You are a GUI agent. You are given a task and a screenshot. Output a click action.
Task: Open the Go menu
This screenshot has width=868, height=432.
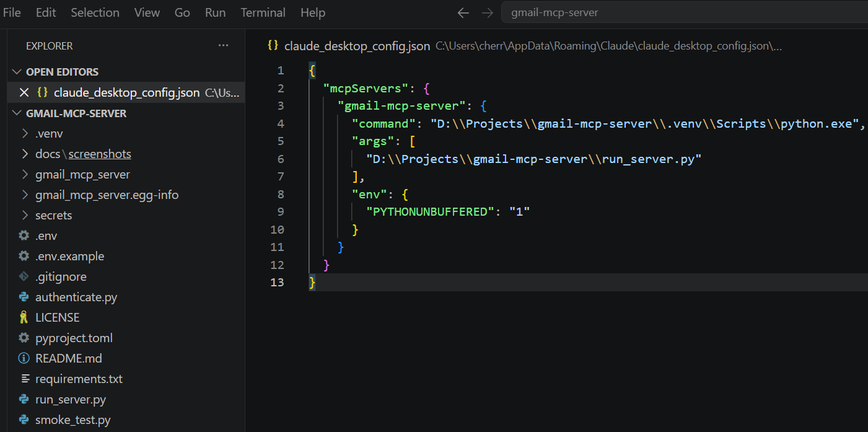coord(182,12)
